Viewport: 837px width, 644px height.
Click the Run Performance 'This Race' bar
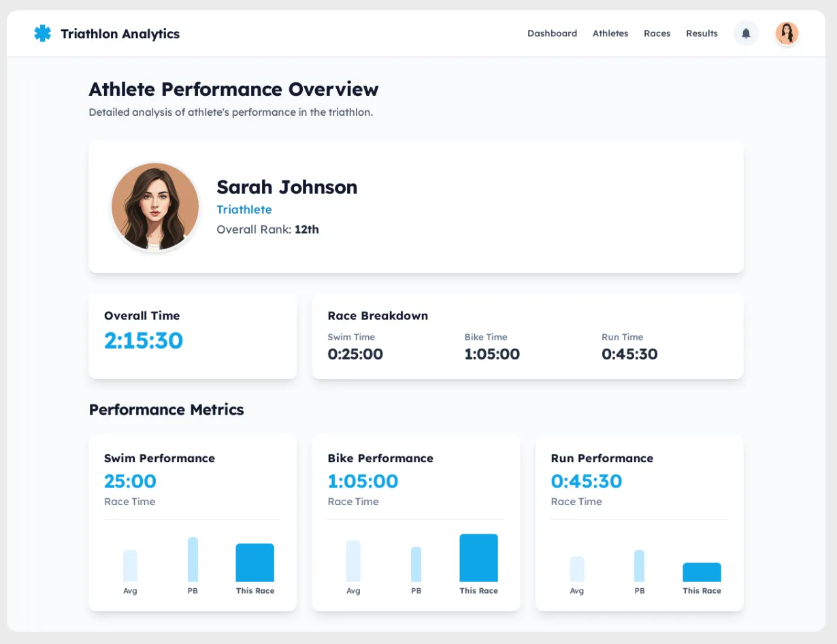point(702,573)
